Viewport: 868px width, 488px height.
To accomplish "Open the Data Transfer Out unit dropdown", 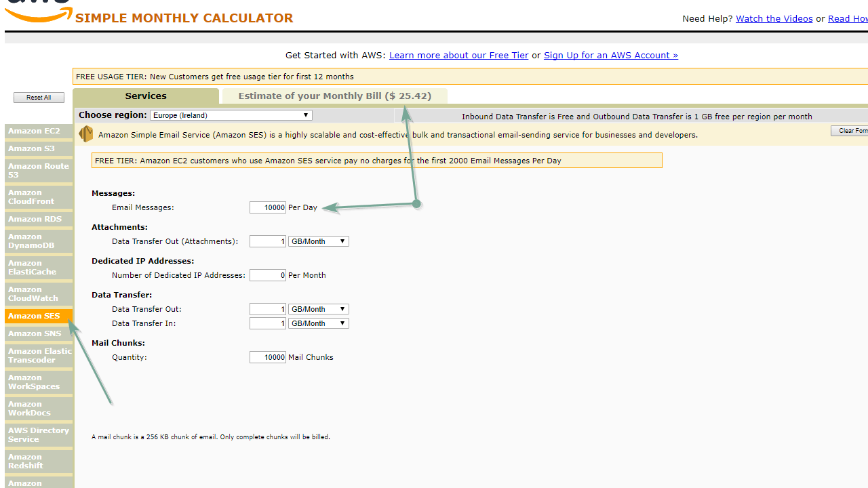I will (x=319, y=309).
